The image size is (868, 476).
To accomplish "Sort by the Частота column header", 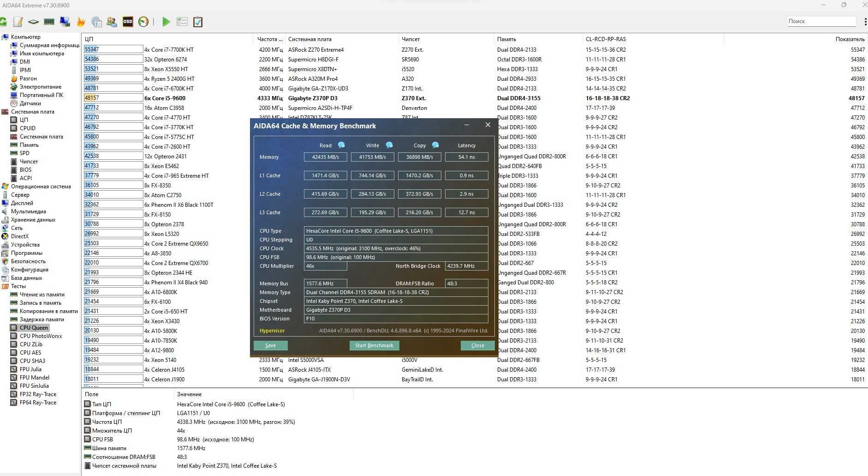I will point(268,39).
